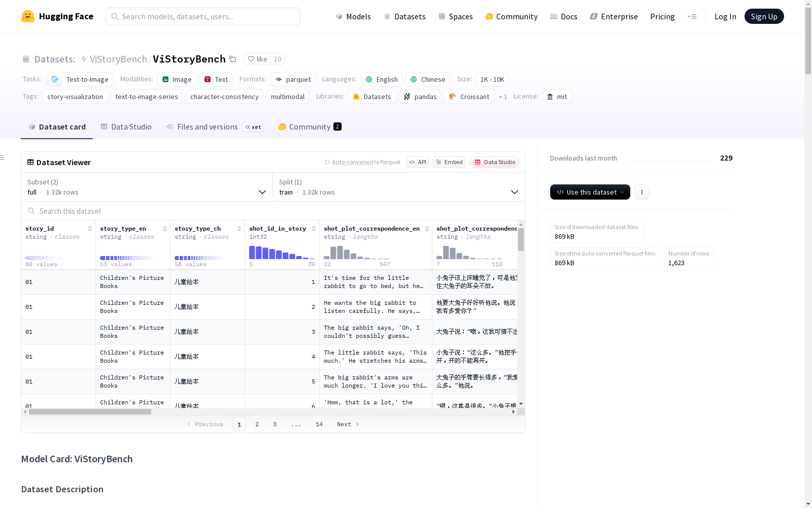The image size is (812, 508).
Task: Open the Enterprise menu item
Action: tap(614, 16)
